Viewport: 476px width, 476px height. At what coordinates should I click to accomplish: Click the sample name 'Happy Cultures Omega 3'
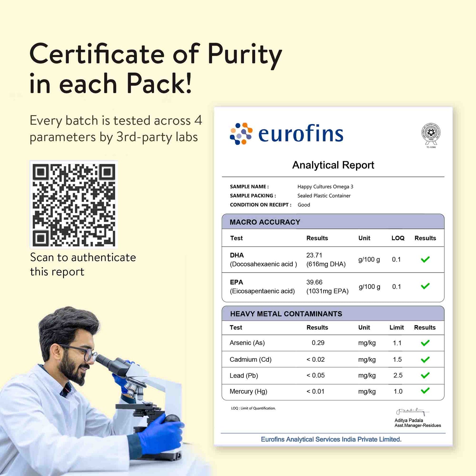point(325,187)
